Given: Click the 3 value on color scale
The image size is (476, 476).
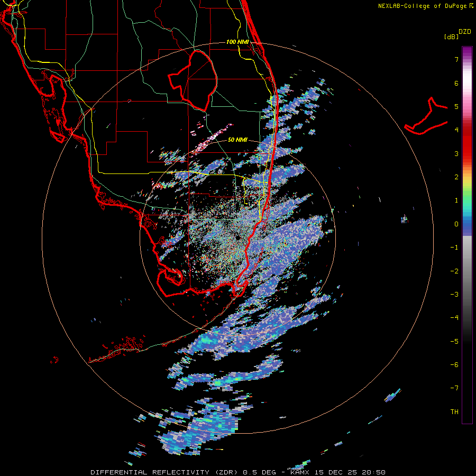Looking at the screenshot, I should coord(456,153).
